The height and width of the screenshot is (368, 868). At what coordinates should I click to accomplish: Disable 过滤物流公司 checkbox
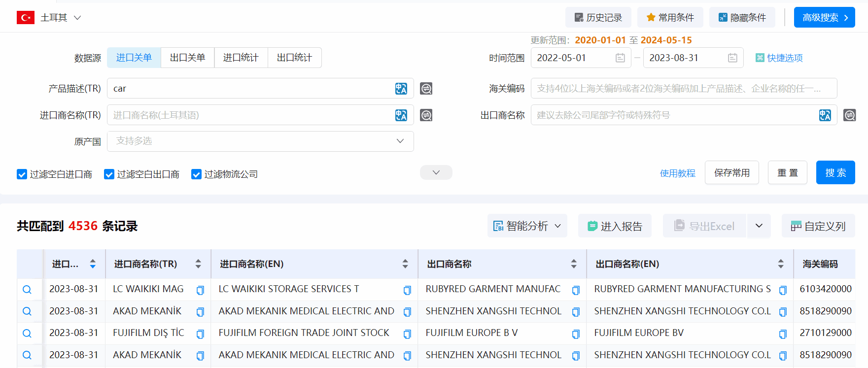point(196,174)
